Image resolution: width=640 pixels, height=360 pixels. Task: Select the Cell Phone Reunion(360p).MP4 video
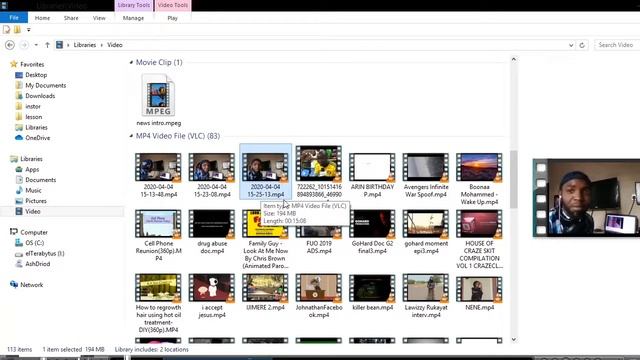click(158, 236)
